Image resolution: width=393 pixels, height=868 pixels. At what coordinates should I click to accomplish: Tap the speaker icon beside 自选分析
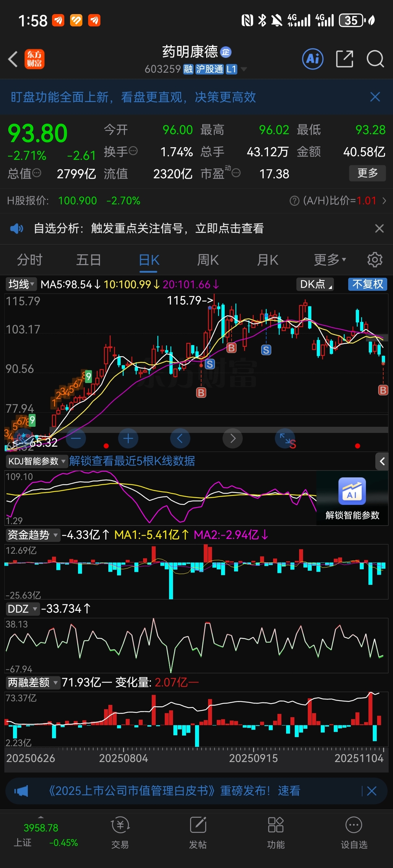(17, 229)
